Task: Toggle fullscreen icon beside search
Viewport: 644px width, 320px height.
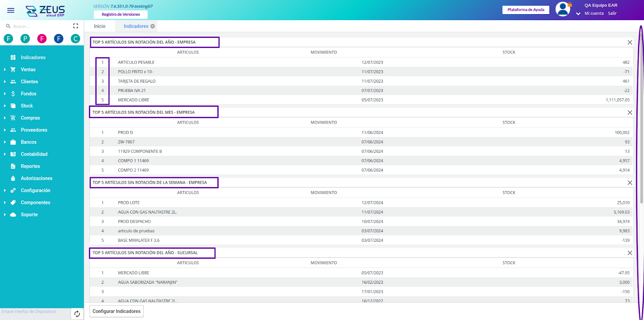Action: point(76,26)
